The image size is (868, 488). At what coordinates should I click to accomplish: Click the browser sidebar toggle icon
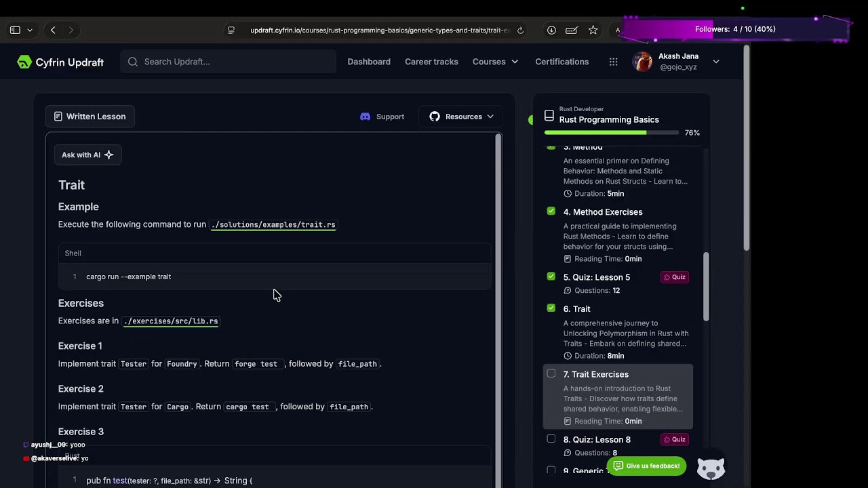(x=15, y=30)
